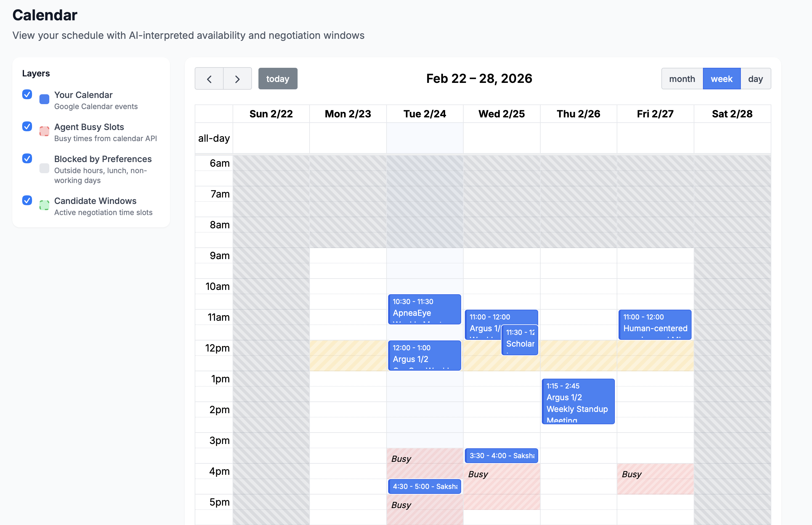Click the Wed 2/25 column header
This screenshot has width=812, height=525.
point(501,114)
